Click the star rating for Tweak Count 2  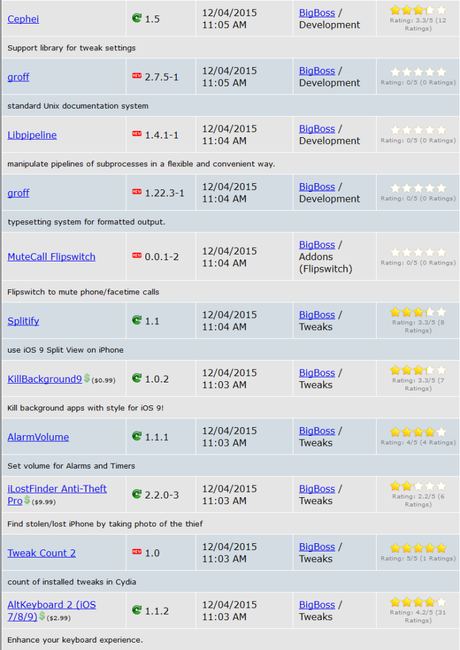418,548
